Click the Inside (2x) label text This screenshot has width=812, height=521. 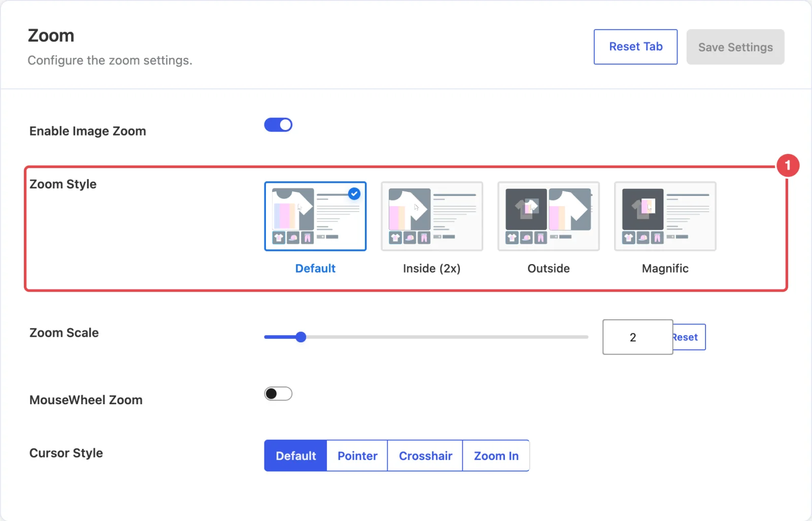tap(432, 269)
